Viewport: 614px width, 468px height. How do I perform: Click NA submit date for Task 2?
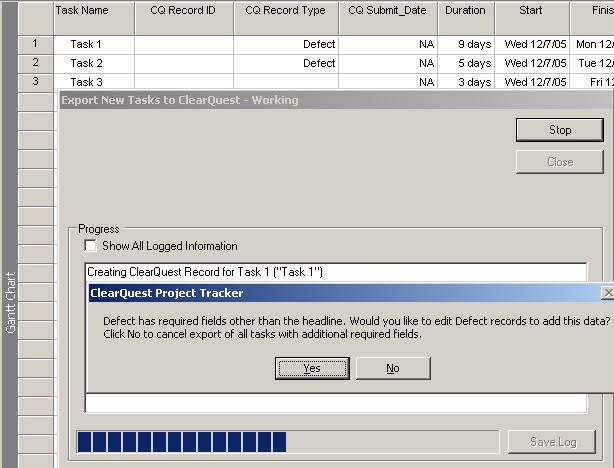click(x=388, y=63)
